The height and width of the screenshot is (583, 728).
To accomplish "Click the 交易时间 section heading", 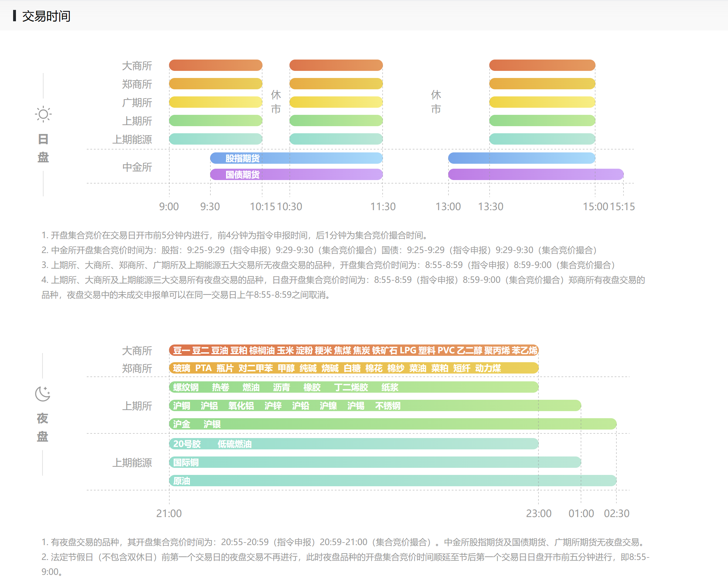I will pos(46,16).
